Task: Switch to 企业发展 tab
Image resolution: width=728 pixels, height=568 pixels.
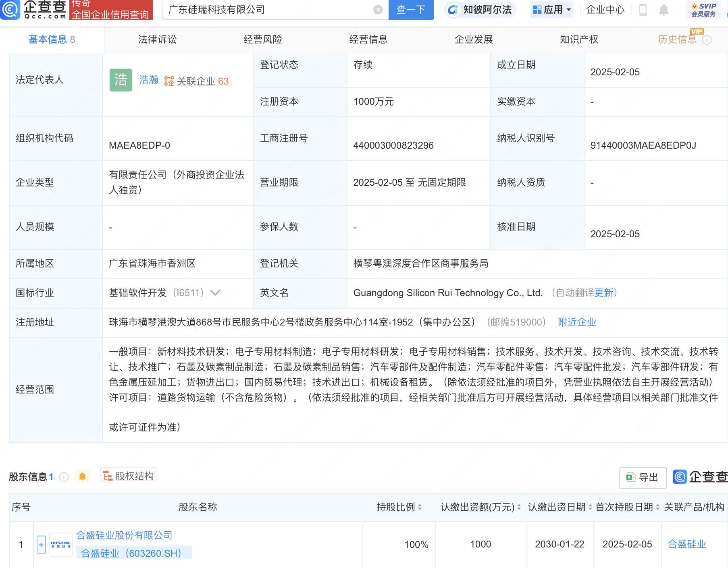Action: [474, 39]
